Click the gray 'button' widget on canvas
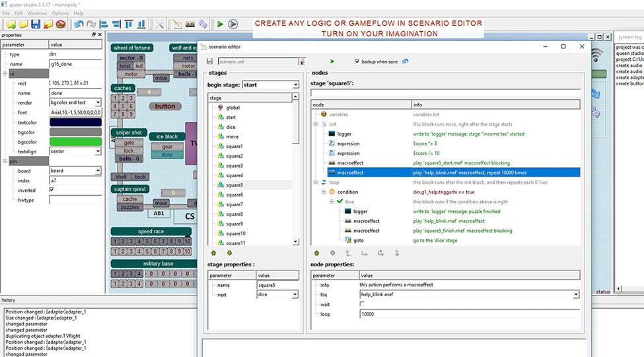 point(165,106)
